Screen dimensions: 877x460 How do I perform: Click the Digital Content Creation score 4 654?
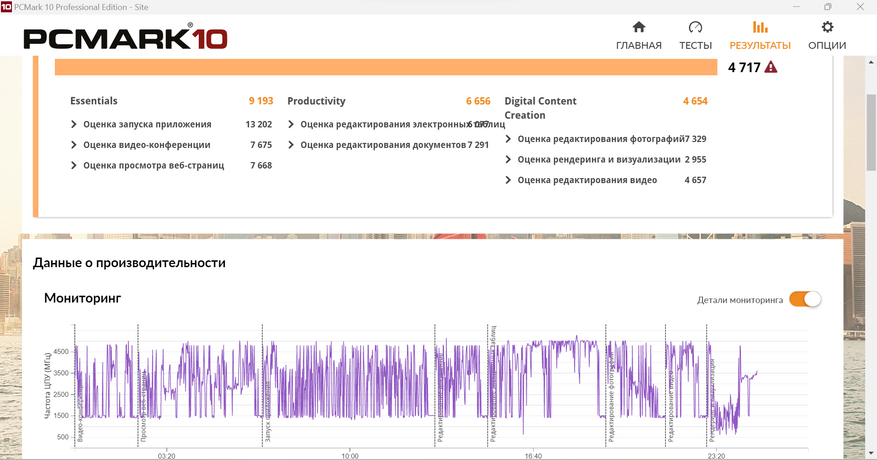click(695, 101)
